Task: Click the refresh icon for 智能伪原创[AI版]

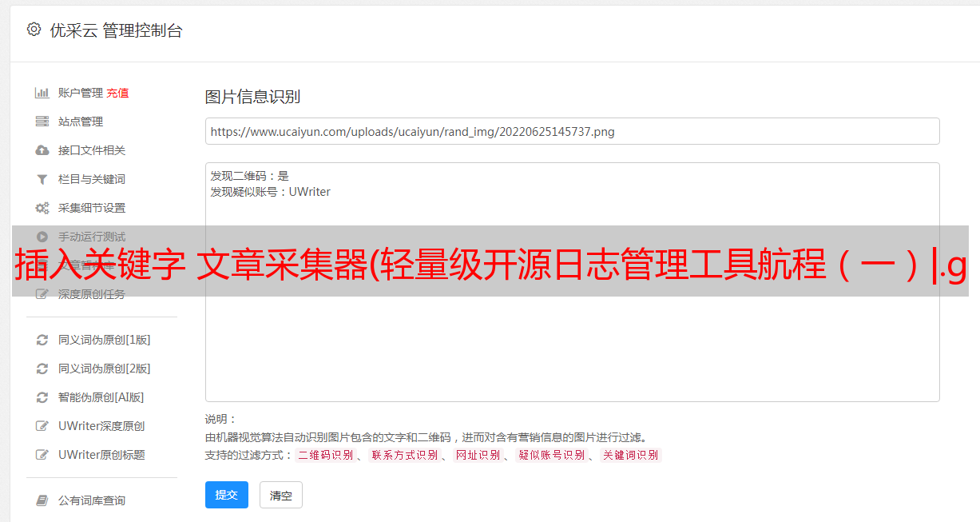Action: click(x=42, y=397)
